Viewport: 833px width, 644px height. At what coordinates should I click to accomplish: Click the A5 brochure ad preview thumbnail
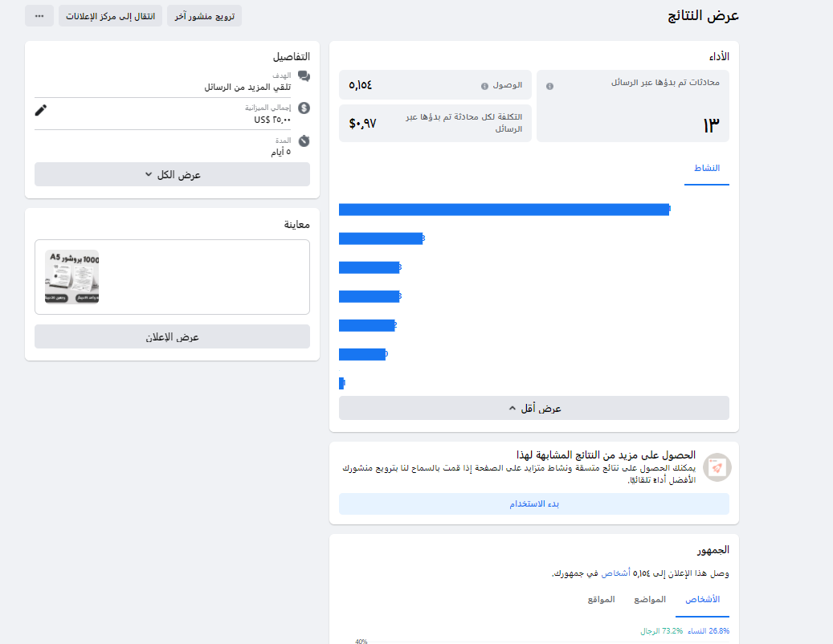[71, 277]
